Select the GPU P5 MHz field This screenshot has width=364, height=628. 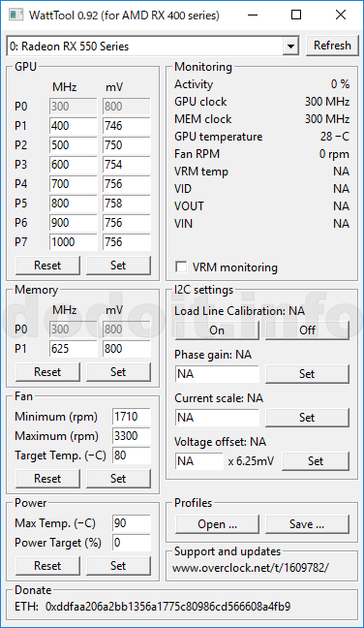point(74,204)
